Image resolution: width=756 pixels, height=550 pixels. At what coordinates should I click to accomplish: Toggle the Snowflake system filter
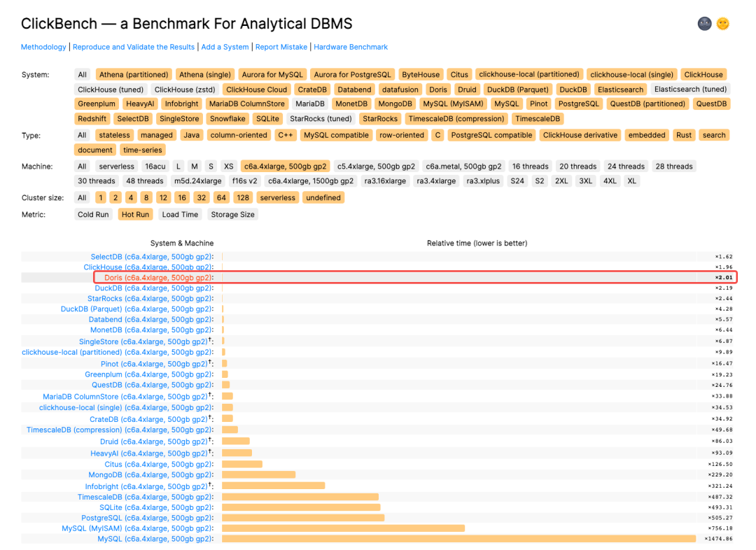click(227, 119)
